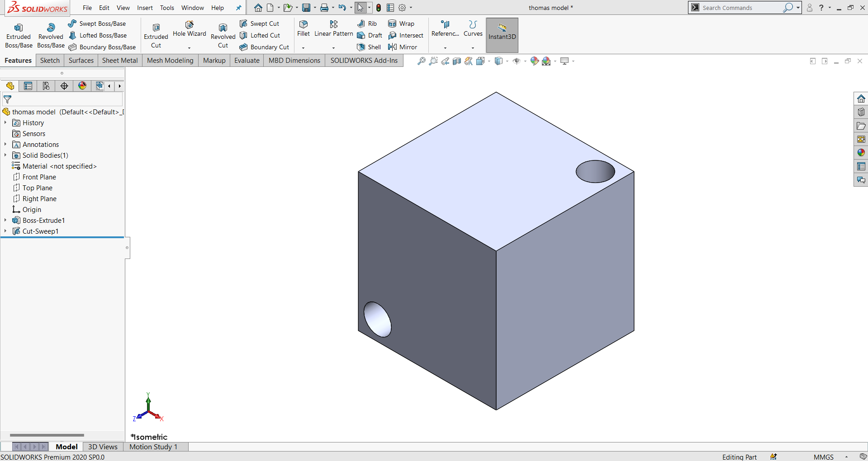
Task: Select the Intersect tool
Action: pos(406,35)
